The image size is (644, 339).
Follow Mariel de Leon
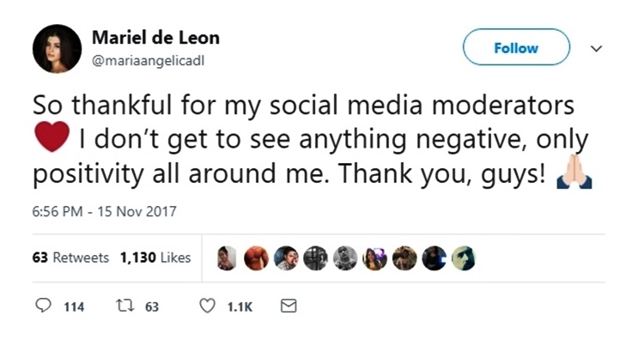[516, 47]
